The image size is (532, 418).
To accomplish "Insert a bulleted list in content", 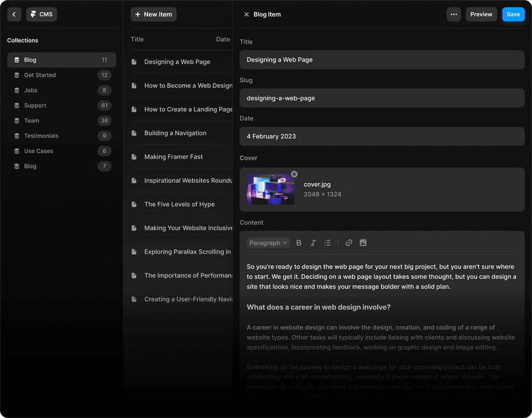I will [x=327, y=243].
